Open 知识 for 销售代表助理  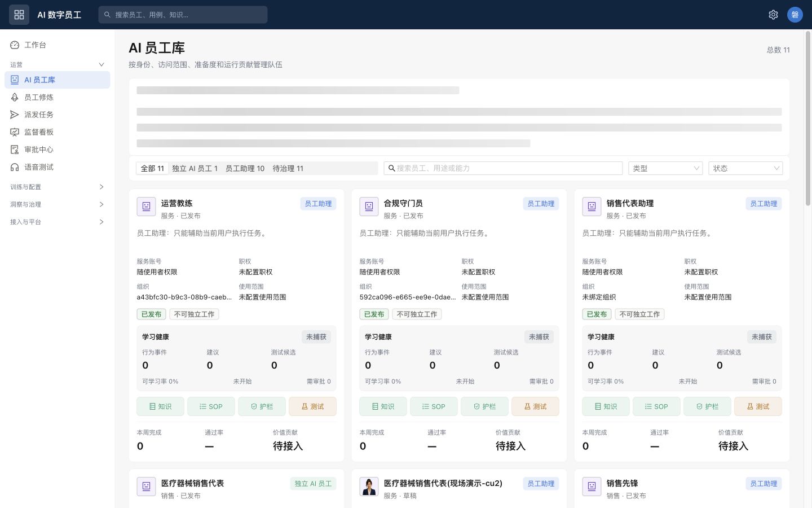coord(606,406)
